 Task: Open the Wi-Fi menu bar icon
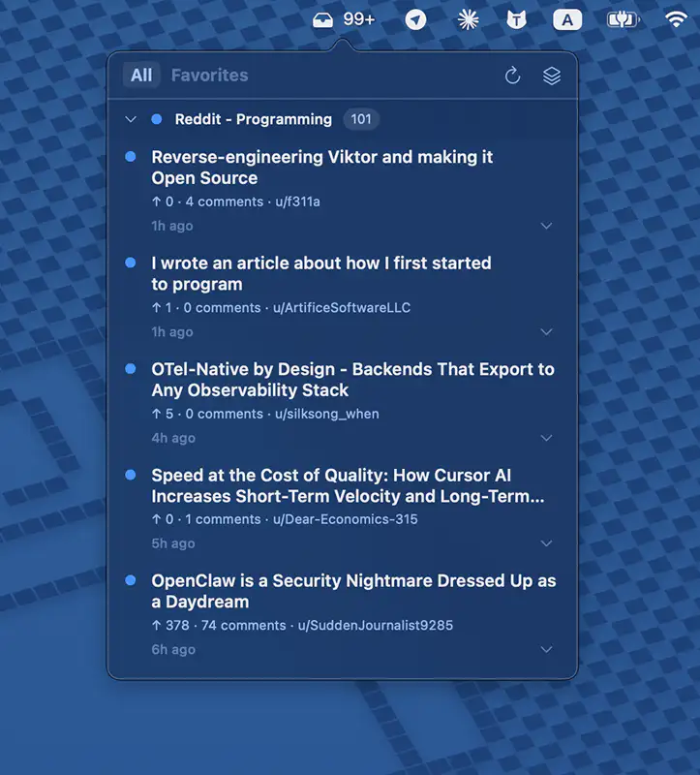pyautogui.click(x=675, y=19)
